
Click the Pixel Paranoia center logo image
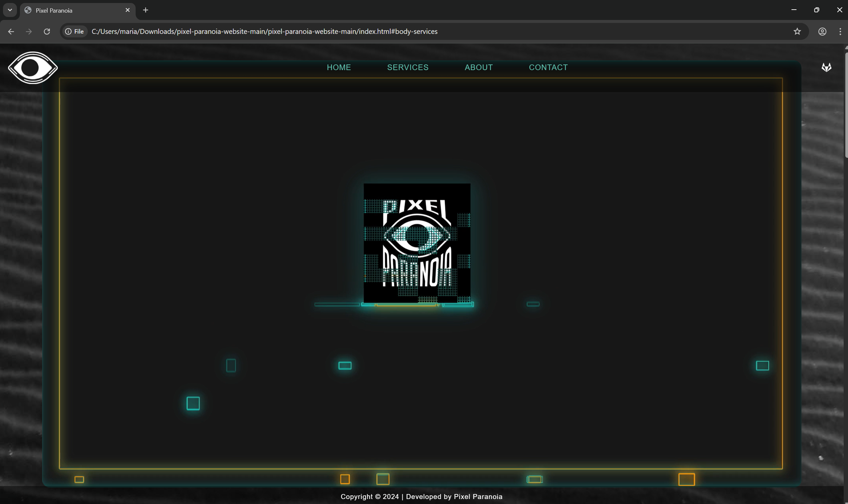(x=417, y=243)
